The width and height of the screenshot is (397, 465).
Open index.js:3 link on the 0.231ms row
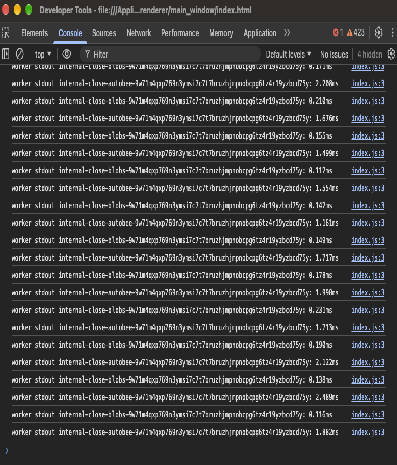(x=368, y=310)
